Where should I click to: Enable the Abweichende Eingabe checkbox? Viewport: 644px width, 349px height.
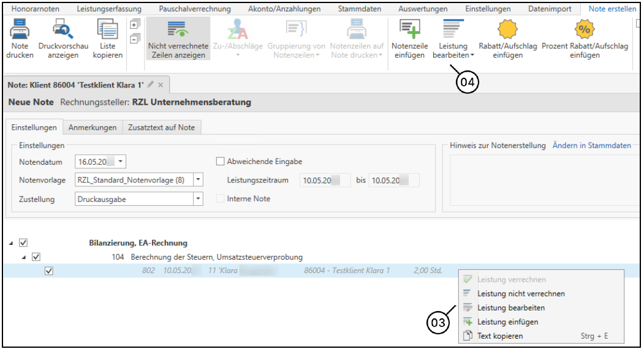click(x=221, y=162)
